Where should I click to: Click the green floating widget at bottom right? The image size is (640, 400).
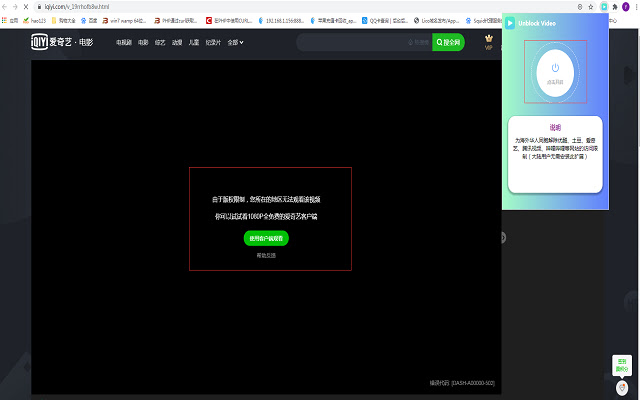[622, 365]
